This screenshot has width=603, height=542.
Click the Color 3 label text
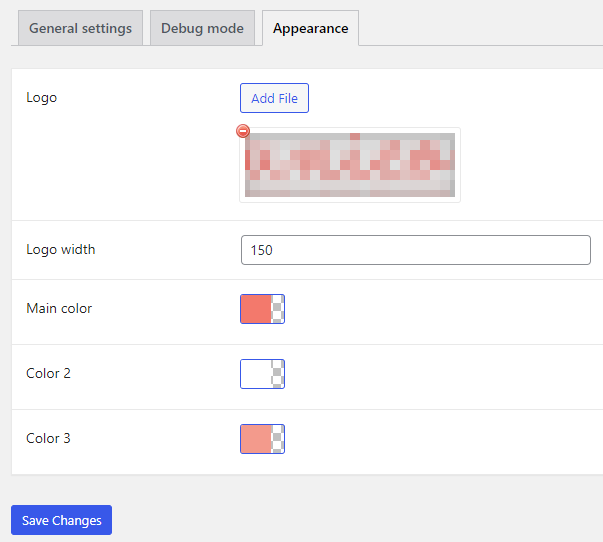[48, 439]
